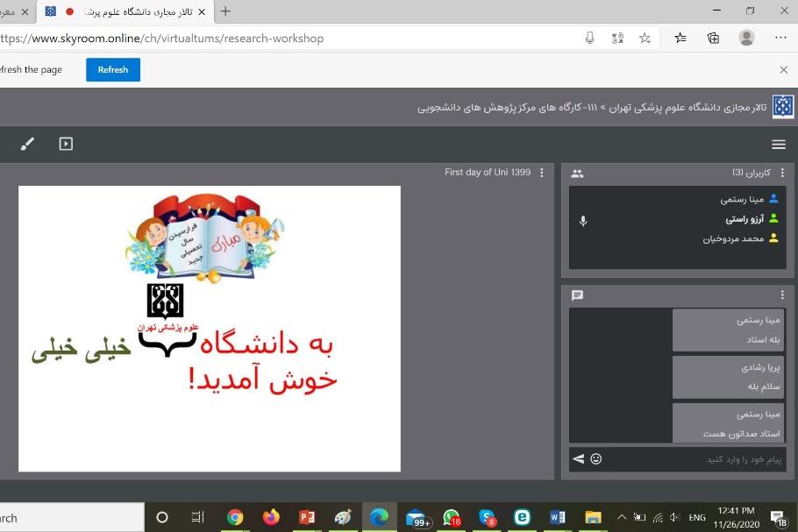Click the browser address bar microphone icon
Image resolution: width=798 pixels, height=532 pixels.
(x=590, y=38)
